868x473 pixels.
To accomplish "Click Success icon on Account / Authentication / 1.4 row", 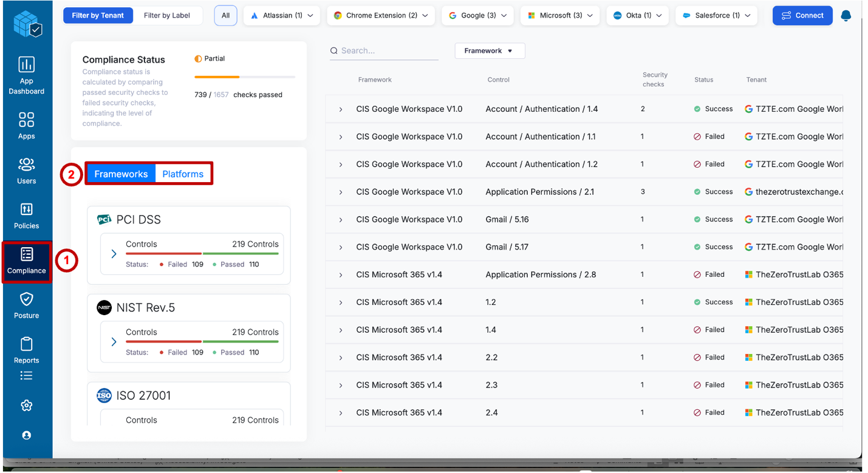I will click(x=697, y=109).
